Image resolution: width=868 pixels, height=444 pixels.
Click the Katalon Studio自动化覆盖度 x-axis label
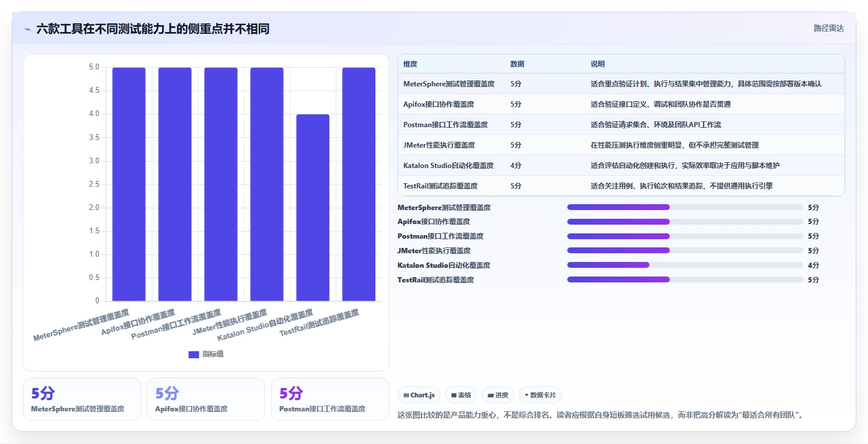pos(265,326)
